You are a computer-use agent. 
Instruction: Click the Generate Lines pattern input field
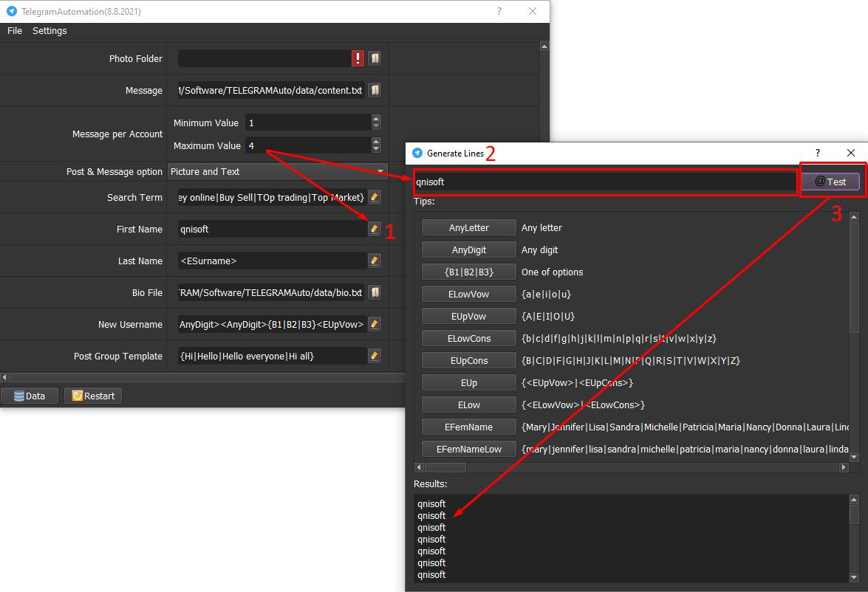click(604, 182)
